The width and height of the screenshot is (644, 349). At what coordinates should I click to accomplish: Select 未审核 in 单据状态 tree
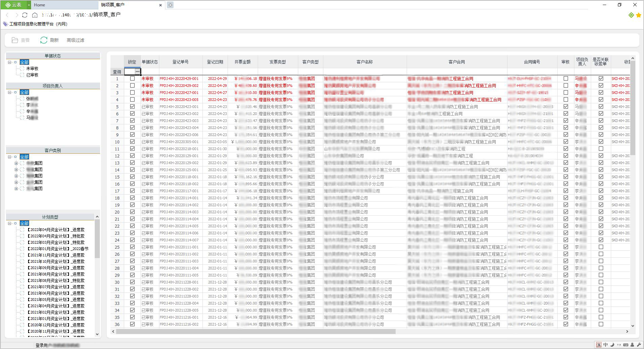pyautogui.click(x=32, y=69)
